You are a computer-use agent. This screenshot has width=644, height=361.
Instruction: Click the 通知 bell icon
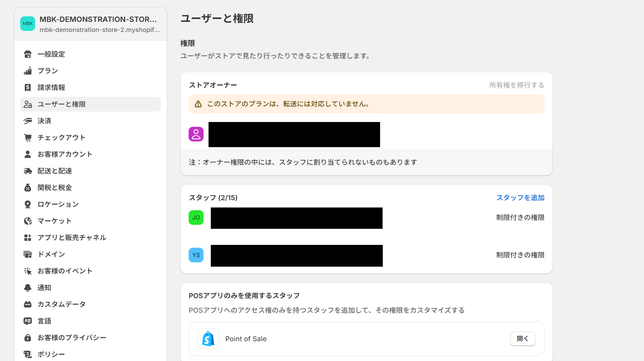[x=27, y=288]
